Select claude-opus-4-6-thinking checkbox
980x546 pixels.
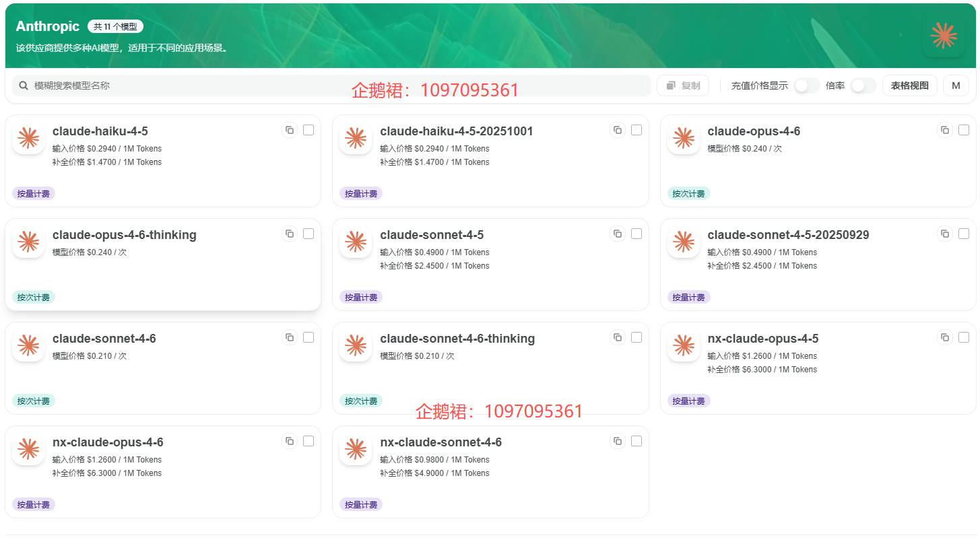pyautogui.click(x=308, y=234)
